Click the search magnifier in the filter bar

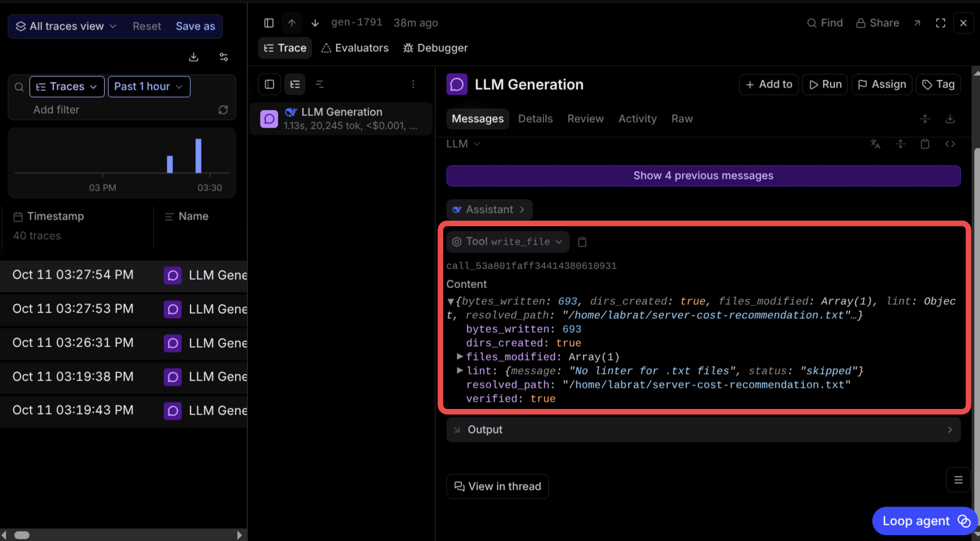tap(19, 87)
